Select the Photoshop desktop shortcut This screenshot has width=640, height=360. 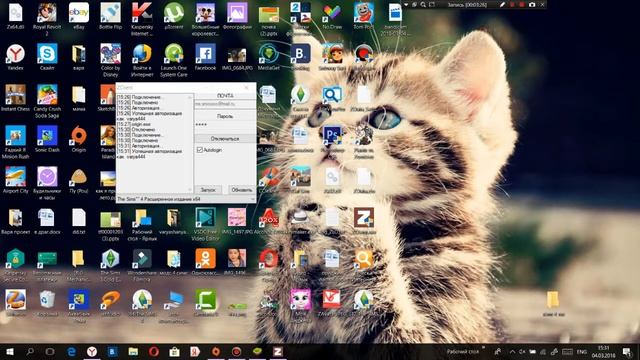[332, 139]
